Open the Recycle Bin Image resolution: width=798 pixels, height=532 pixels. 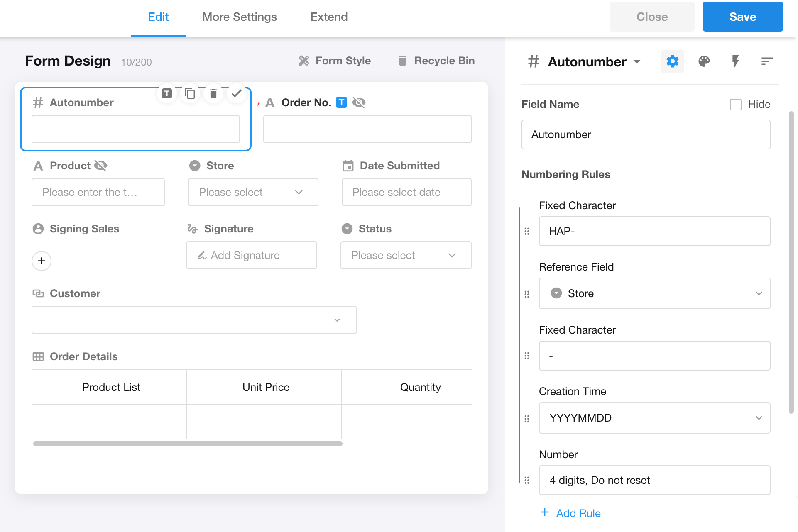(x=436, y=61)
